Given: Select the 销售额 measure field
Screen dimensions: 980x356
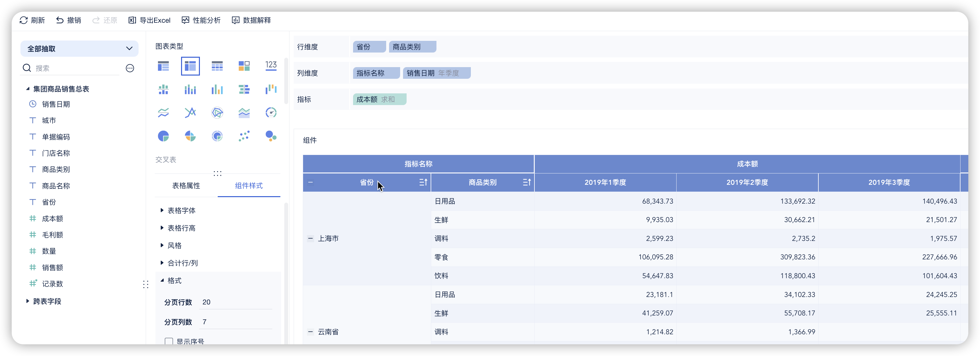Looking at the screenshot, I should tap(53, 267).
